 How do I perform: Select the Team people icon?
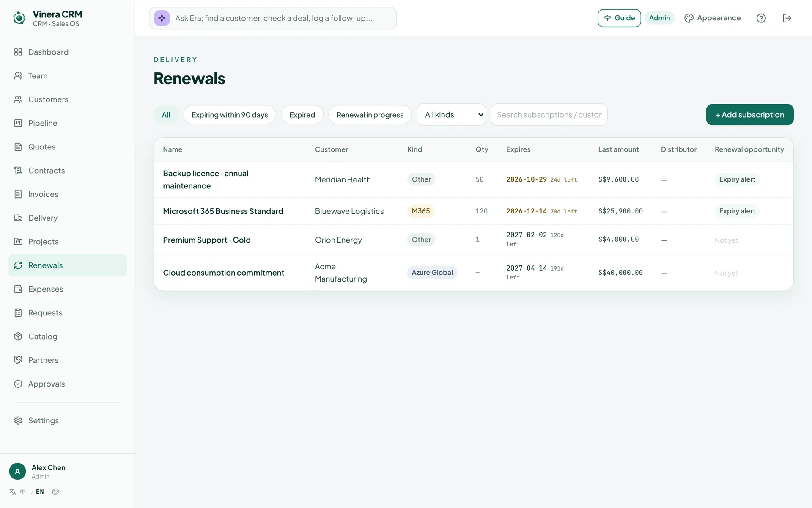pos(18,76)
